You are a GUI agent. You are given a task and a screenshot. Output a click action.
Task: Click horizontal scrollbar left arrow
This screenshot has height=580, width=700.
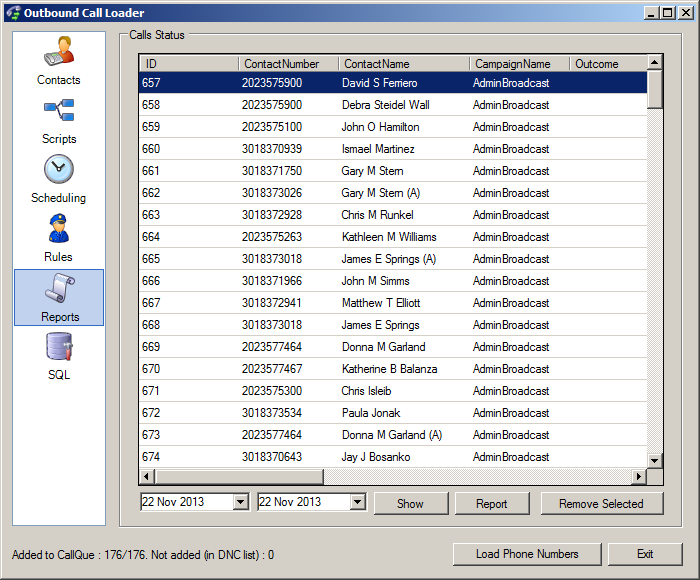point(146,476)
